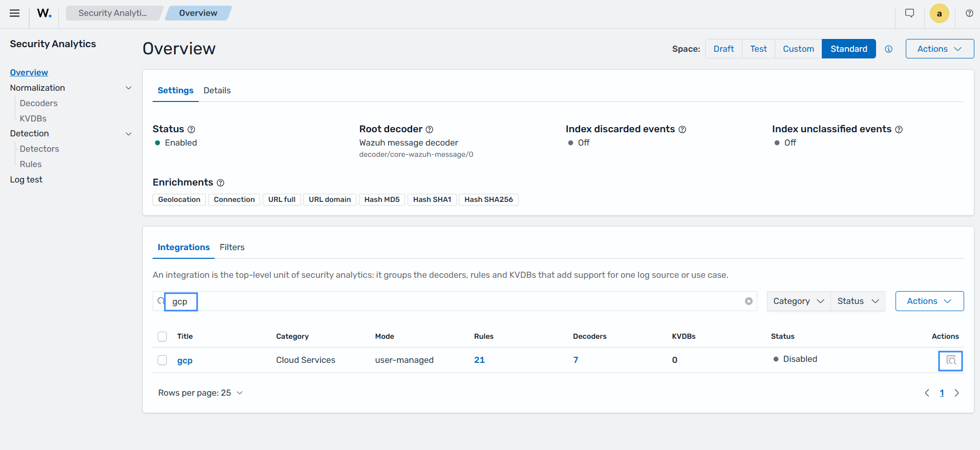The image size is (980, 450).
Task: Click the Enrichments help icon
Action: [221, 183]
